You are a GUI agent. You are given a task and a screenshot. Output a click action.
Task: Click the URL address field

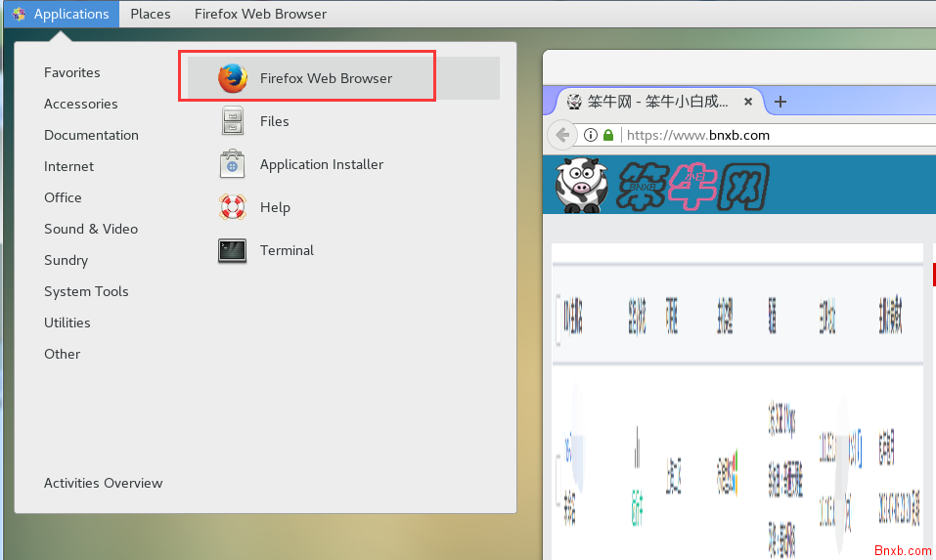tap(763, 135)
